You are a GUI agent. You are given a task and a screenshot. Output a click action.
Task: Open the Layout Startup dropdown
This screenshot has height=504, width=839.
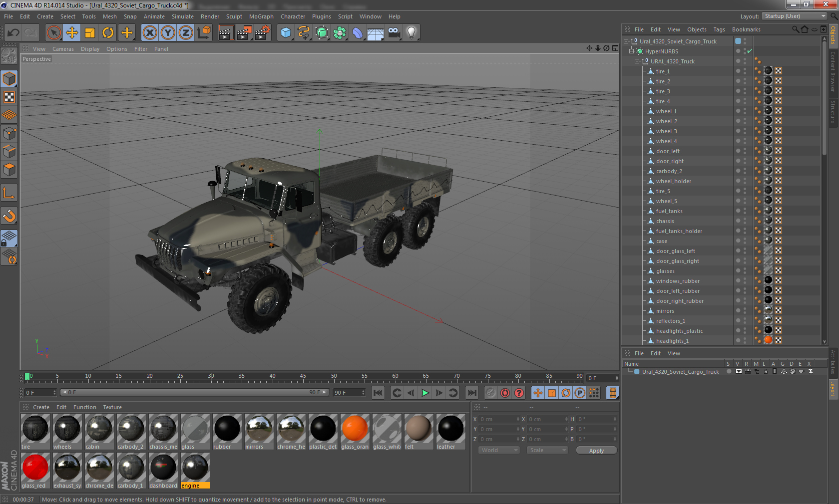click(795, 16)
